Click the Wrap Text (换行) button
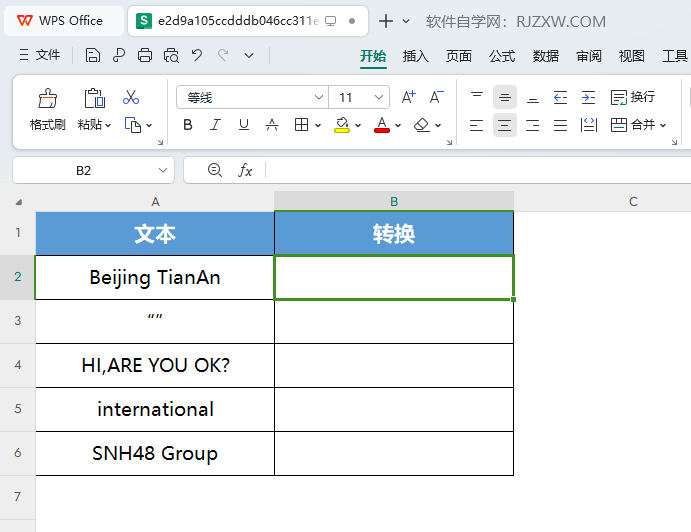Viewport: 691px width, 532px height. pos(633,97)
